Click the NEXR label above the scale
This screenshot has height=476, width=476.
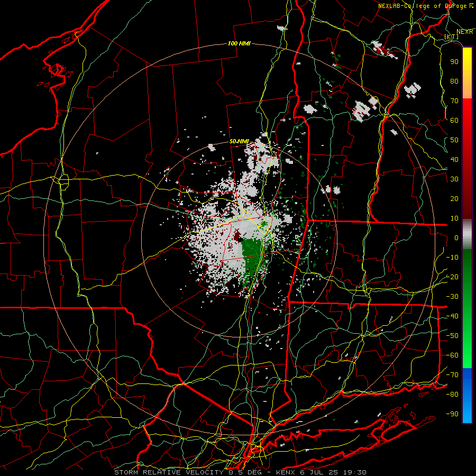pos(464,32)
